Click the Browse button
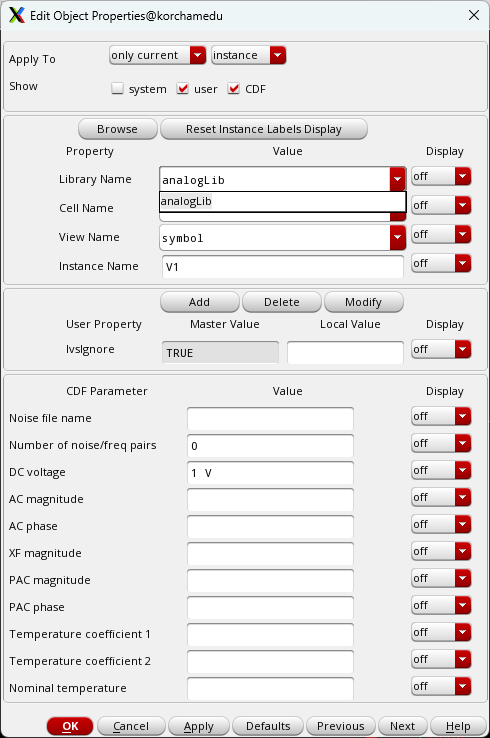Image resolution: width=490 pixels, height=738 pixels. pyautogui.click(x=117, y=129)
